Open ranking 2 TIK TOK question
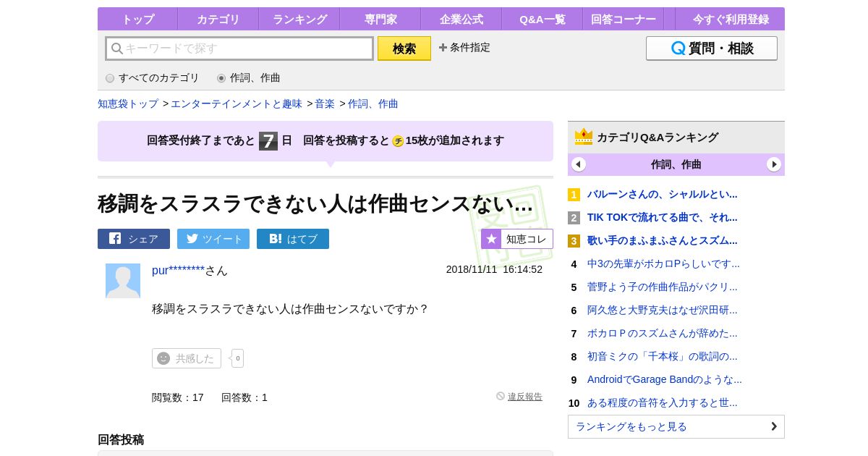 pos(662,217)
